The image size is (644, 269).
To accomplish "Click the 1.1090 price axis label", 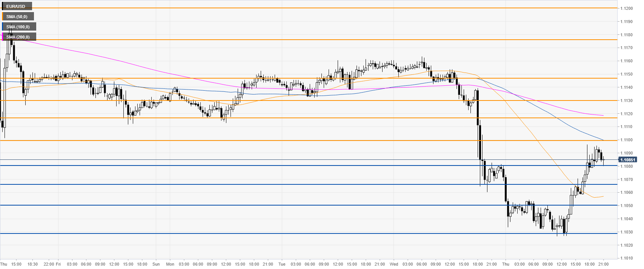I will tap(626, 153).
